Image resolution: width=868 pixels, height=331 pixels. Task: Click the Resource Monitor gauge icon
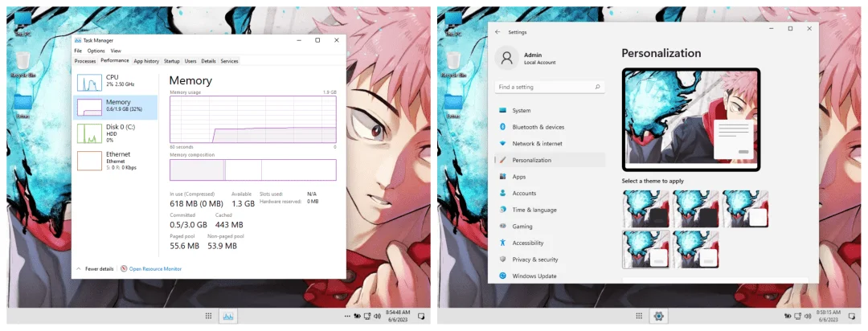(124, 268)
